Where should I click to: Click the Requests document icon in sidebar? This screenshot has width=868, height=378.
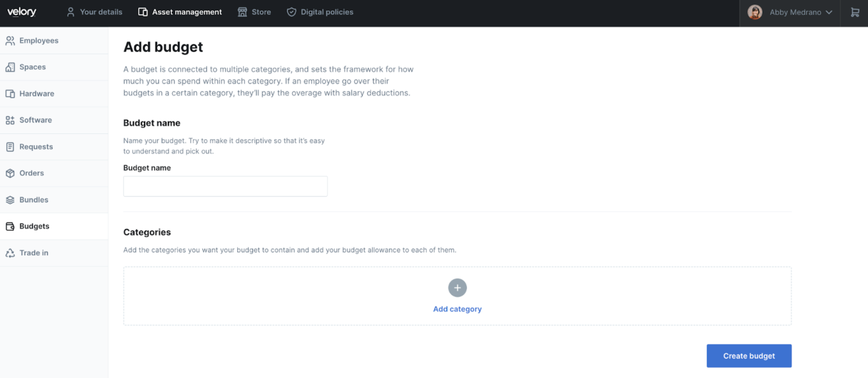point(10,147)
